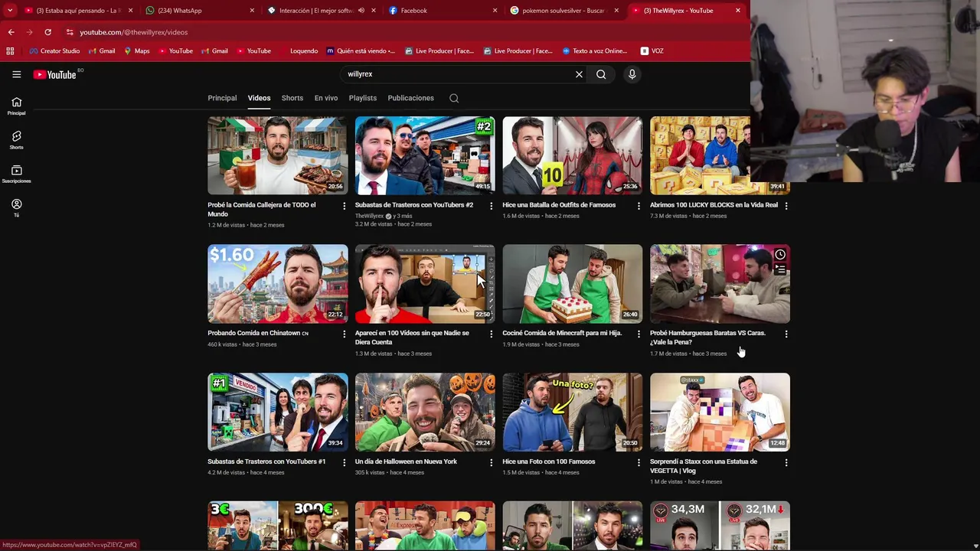Open the YouTube guide hamburger menu

[x=16, y=74]
